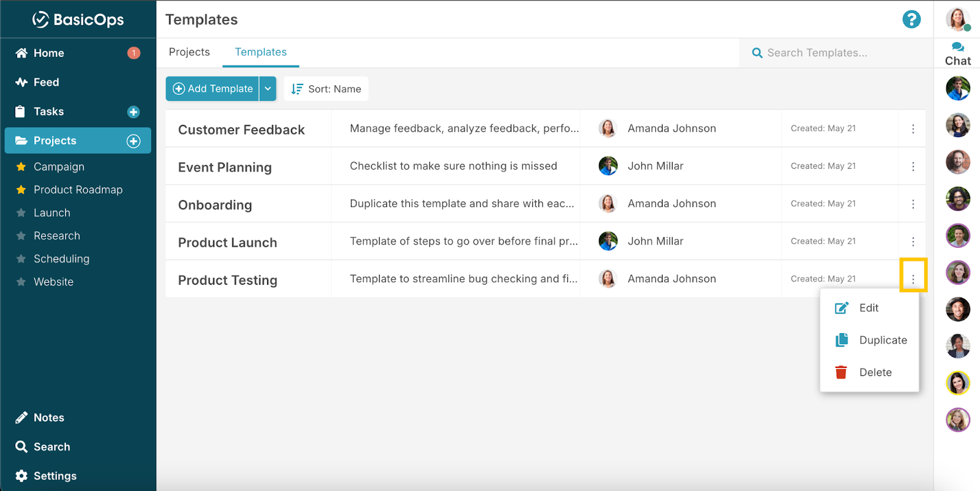Click 'Checklist to make sure nothing is missed' description
Viewport: 980px width, 491px height.
pyautogui.click(x=453, y=166)
